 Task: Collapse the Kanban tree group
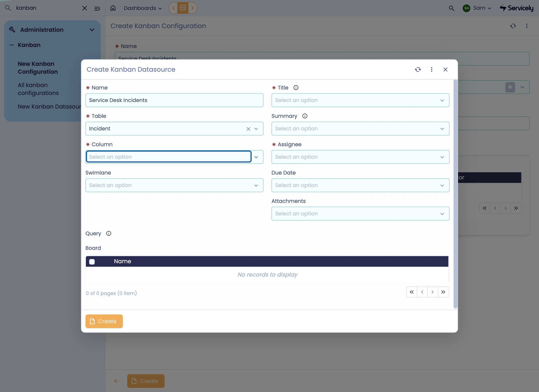(11, 45)
